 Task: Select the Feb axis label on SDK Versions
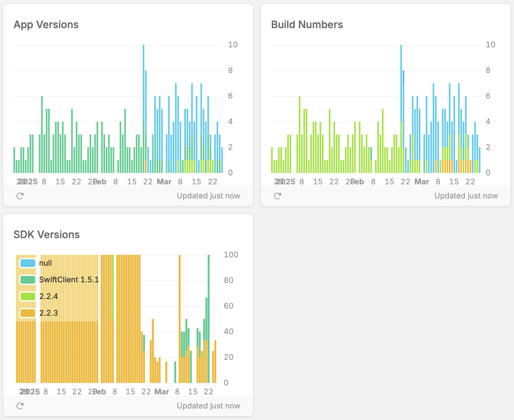click(x=99, y=392)
